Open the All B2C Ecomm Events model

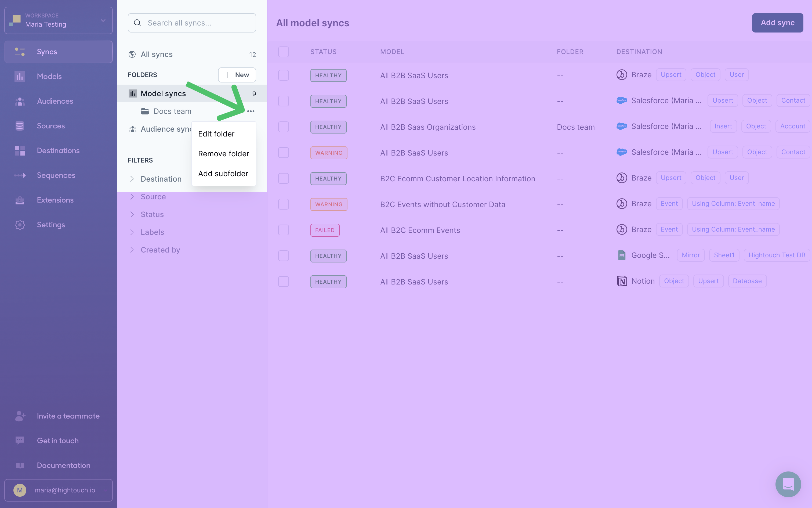coord(420,230)
